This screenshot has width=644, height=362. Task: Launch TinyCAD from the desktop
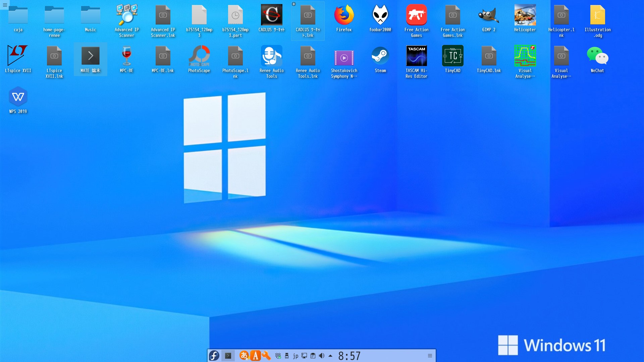453,56
